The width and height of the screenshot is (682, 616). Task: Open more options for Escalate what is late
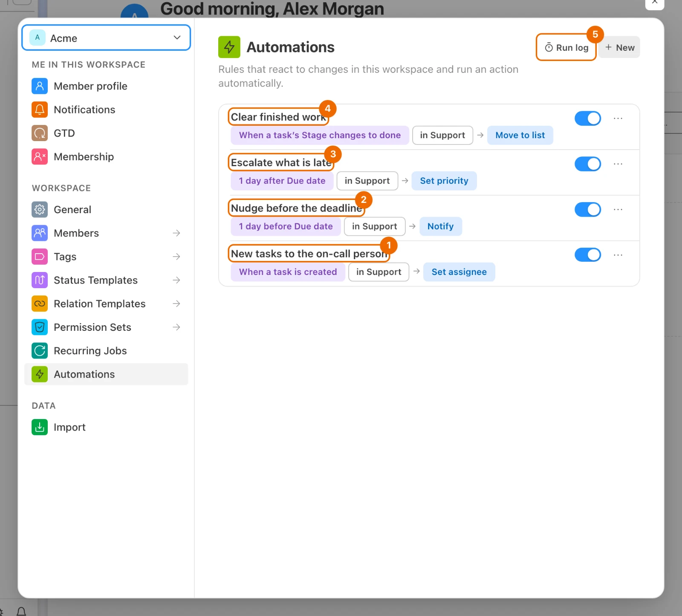coord(618,164)
